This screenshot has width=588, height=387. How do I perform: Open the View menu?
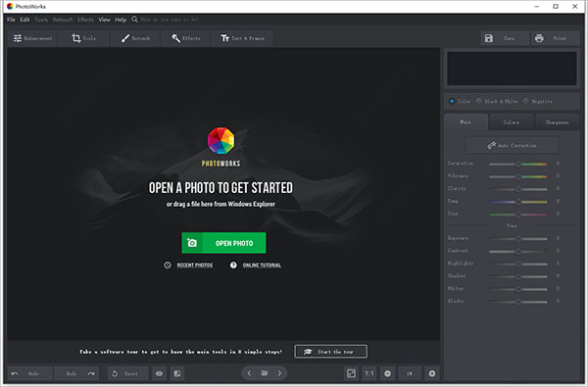pyautogui.click(x=104, y=20)
